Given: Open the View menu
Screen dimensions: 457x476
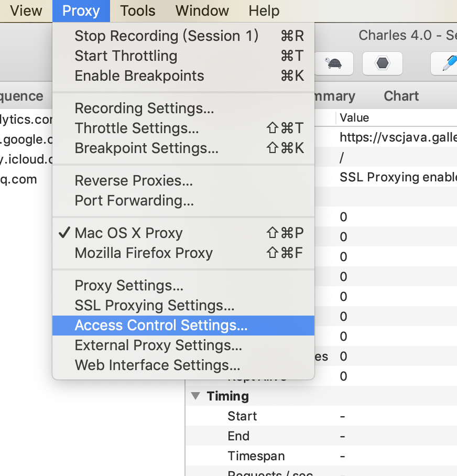Looking at the screenshot, I should [x=26, y=11].
